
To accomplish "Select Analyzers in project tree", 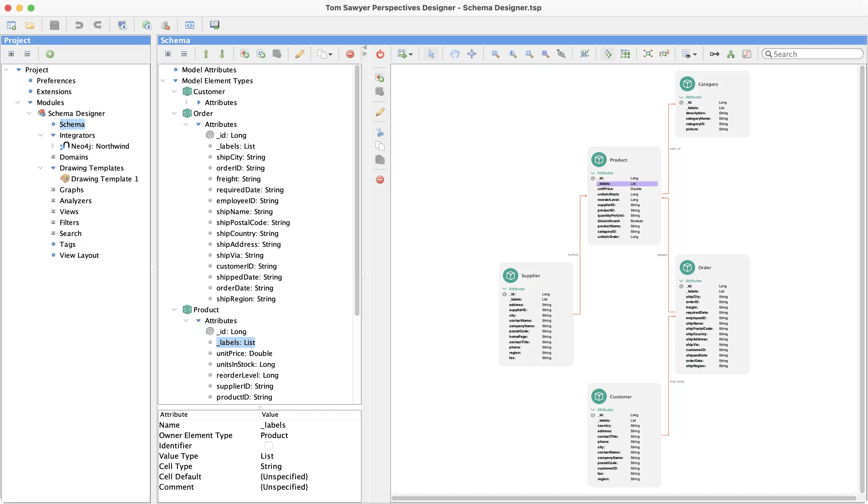I will pos(75,201).
